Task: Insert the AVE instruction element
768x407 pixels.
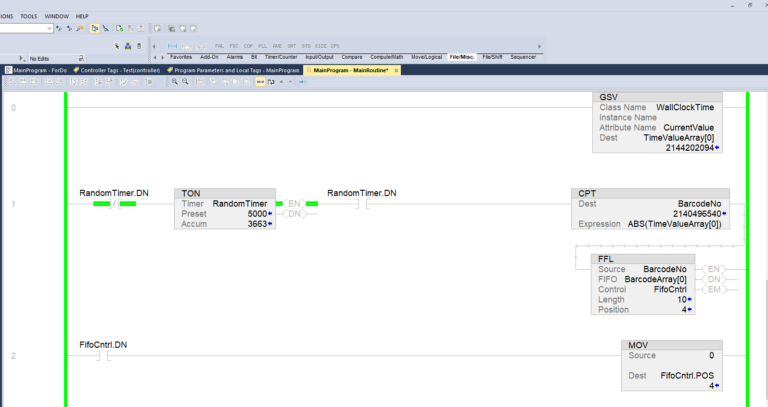Action: [x=277, y=46]
